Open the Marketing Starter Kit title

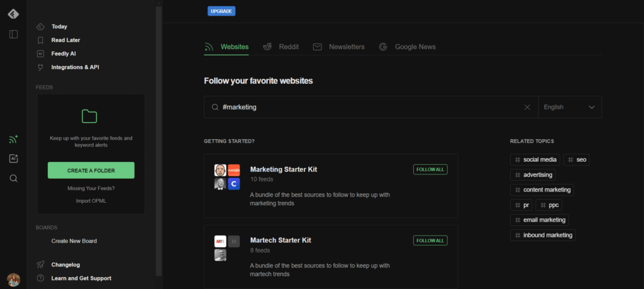point(284,169)
